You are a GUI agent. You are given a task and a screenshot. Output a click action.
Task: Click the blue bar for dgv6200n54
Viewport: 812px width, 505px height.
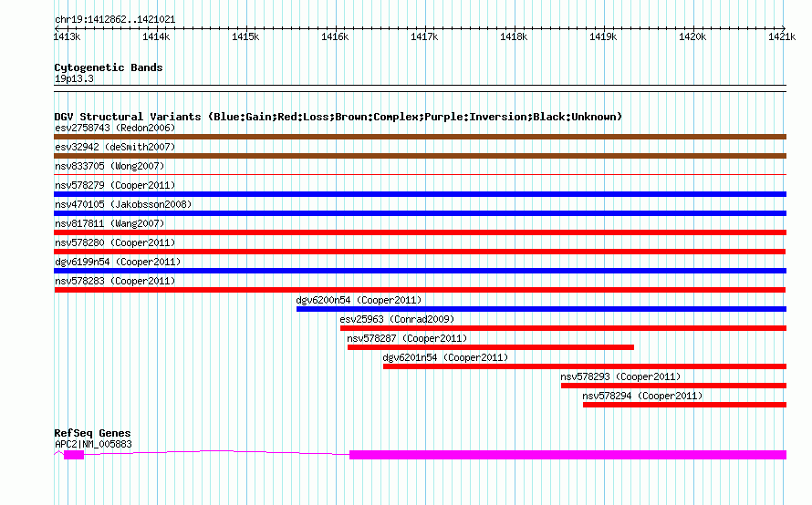[541, 309]
